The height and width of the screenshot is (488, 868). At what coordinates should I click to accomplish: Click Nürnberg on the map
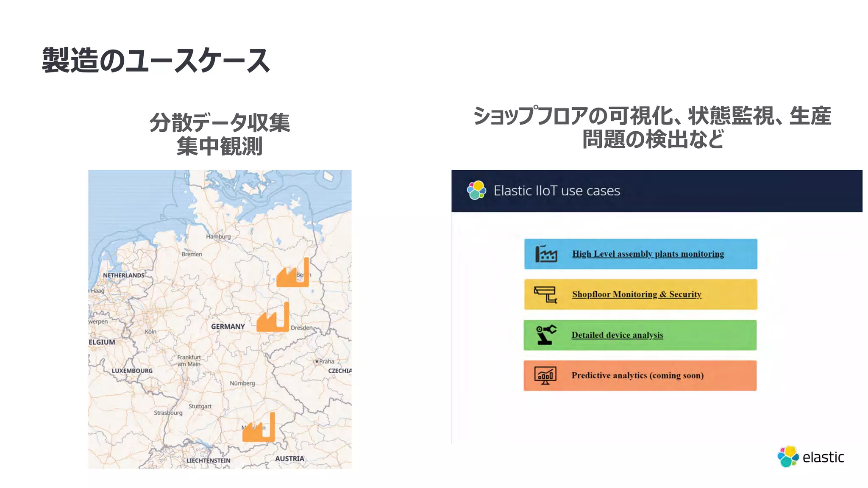pyautogui.click(x=242, y=383)
